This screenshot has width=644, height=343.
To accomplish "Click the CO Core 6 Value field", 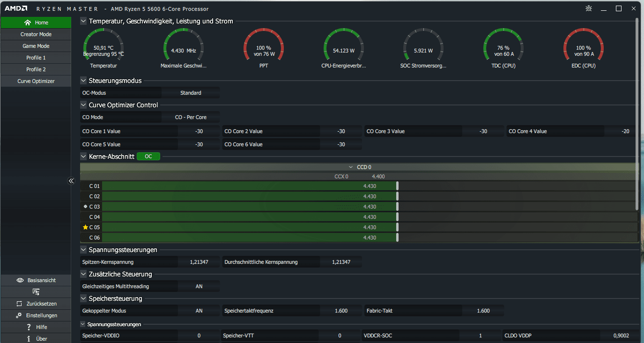I will tap(341, 144).
